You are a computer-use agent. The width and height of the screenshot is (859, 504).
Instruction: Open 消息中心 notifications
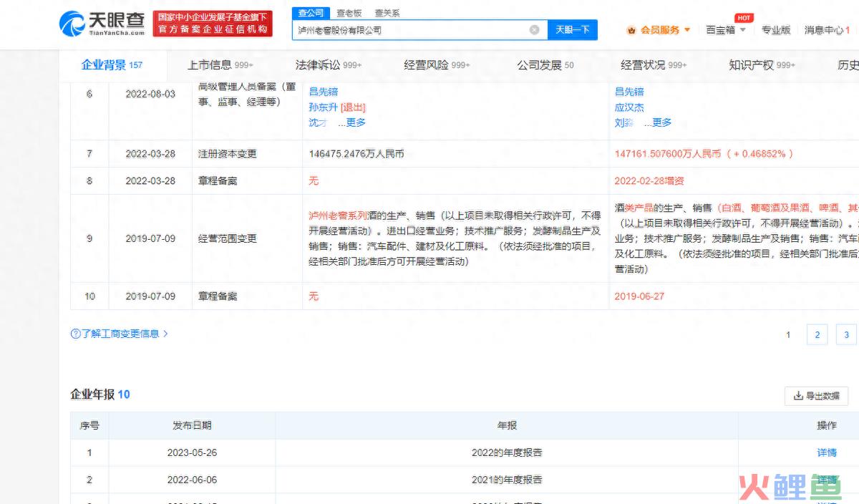[x=826, y=30]
